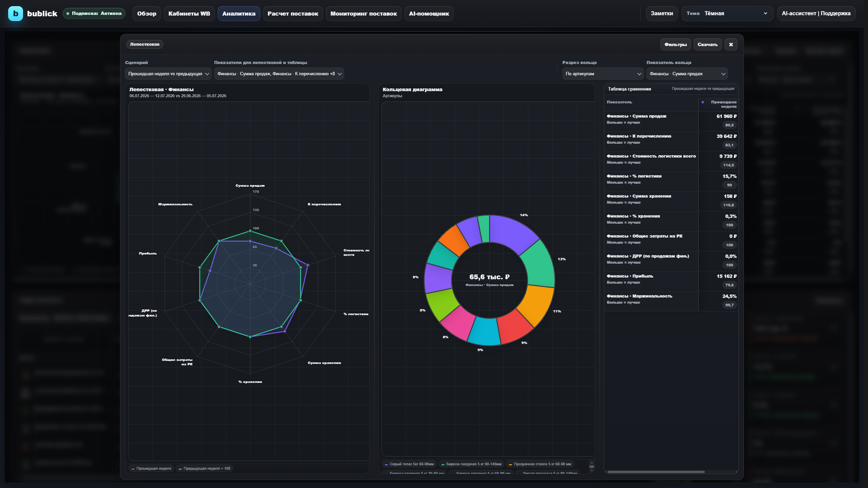Viewport: 868px width, 488px height.
Task: Toggle the Прошедшая неделя radar legend
Action: pyautogui.click(x=151, y=468)
